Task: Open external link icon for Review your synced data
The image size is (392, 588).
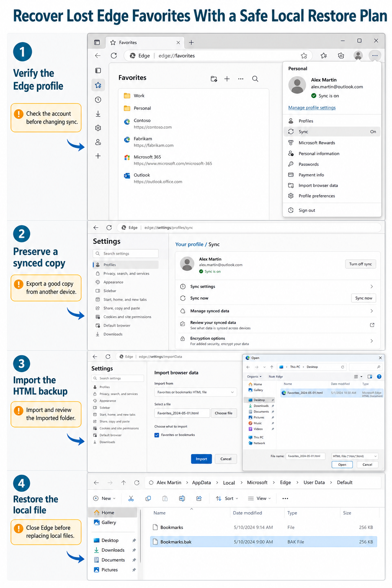Action: [x=372, y=325]
